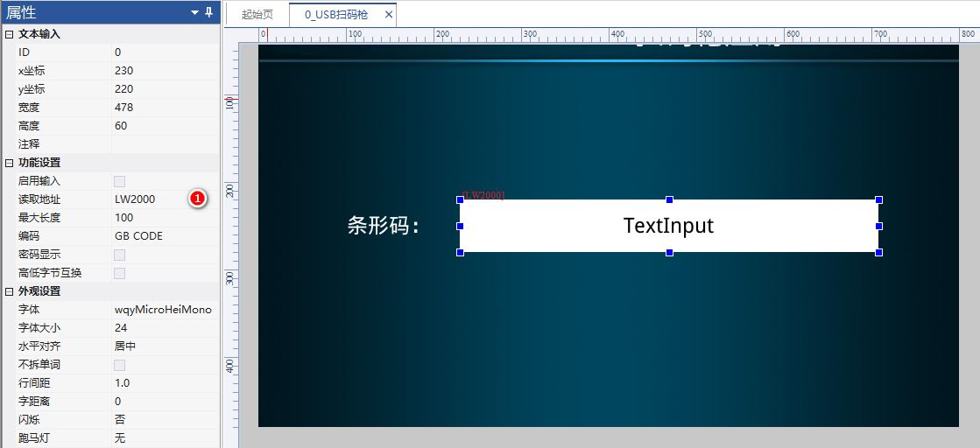Select the 0_USB扫码枪 tab
This screenshot has height=448, width=980.
click(336, 15)
